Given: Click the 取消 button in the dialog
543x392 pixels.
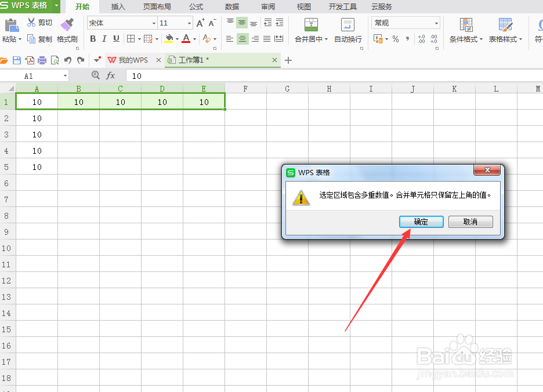Looking at the screenshot, I should 470,222.
